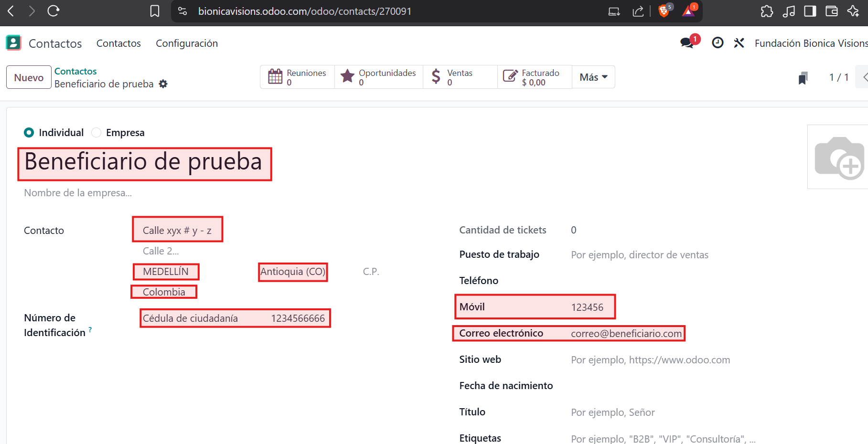Image resolution: width=868 pixels, height=444 pixels.
Task: Click the debug tools wrench icon
Action: [739, 43]
